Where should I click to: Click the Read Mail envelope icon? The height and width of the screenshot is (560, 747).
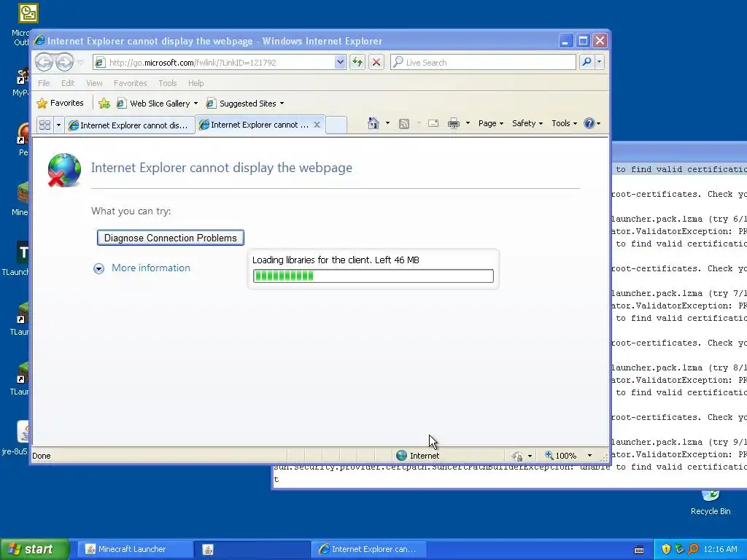(433, 123)
